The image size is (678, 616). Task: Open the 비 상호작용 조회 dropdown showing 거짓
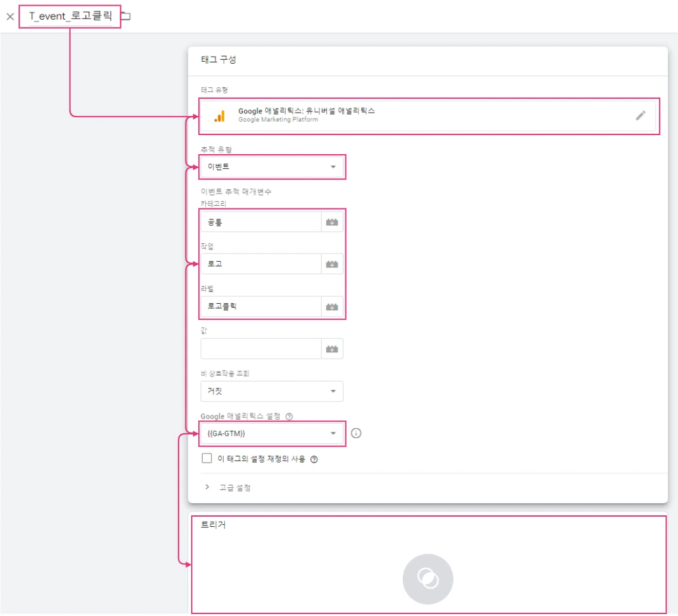(272, 391)
